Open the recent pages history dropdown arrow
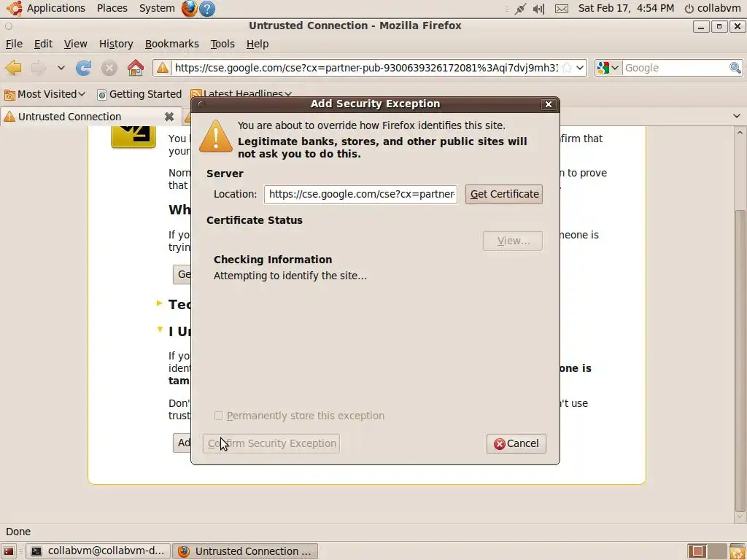Image resolution: width=747 pixels, height=560 pixels. point(61,68)
